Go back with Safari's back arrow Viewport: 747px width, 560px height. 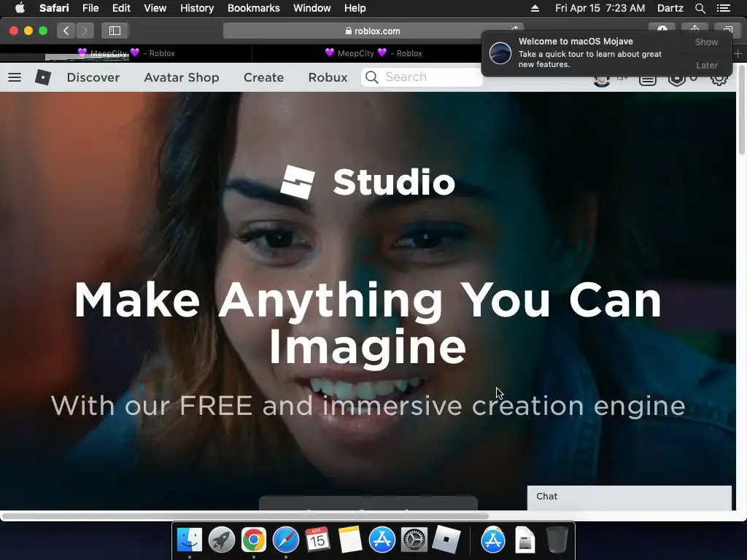[66, 31]
